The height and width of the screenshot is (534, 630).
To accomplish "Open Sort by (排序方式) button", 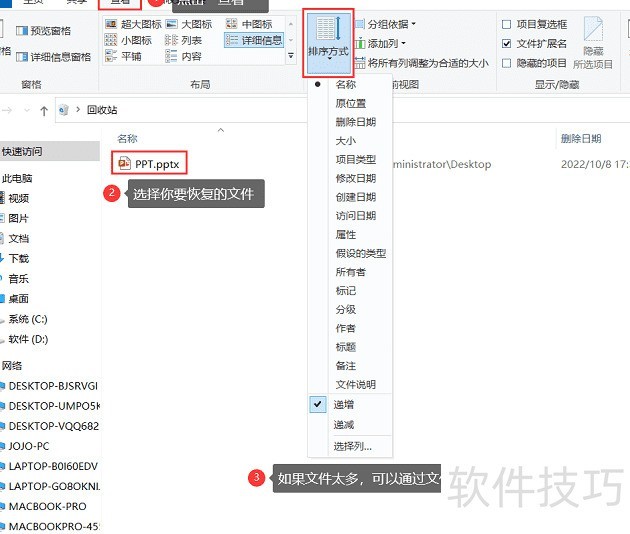I will click(x=328, y=43).
